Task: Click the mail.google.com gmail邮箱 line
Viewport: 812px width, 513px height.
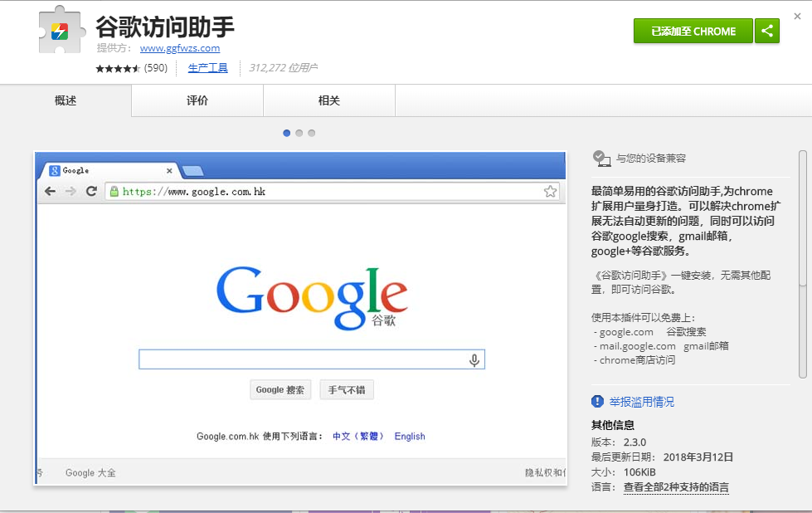Action: point(661,346)
